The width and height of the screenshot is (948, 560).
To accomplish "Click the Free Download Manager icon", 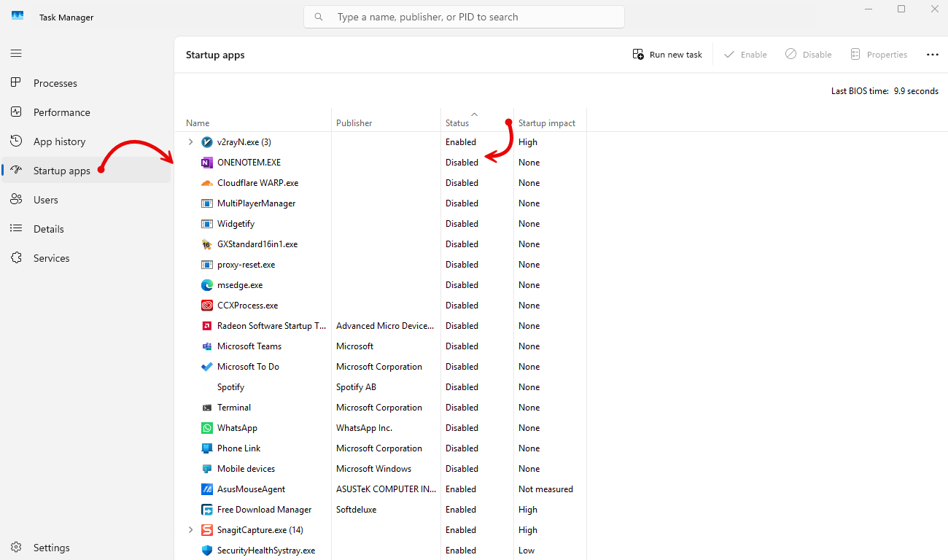I will [x=206, y=510].
